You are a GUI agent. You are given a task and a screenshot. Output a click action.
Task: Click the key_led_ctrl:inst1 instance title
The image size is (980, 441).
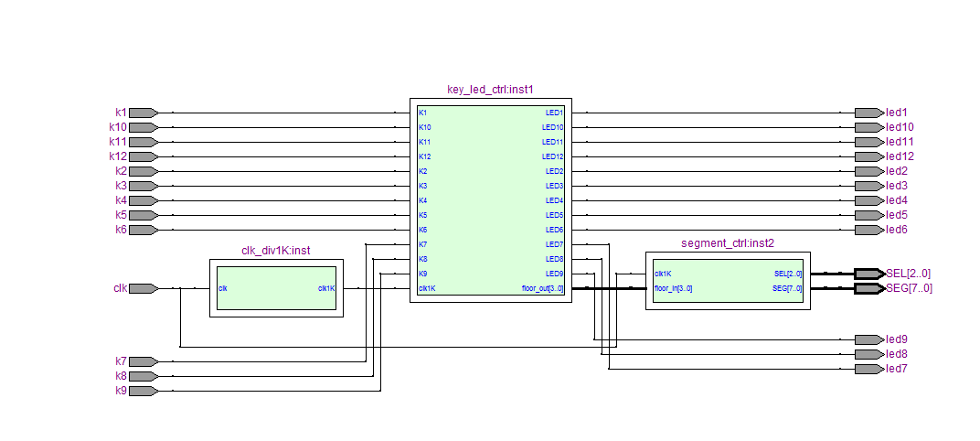point(490,90)
